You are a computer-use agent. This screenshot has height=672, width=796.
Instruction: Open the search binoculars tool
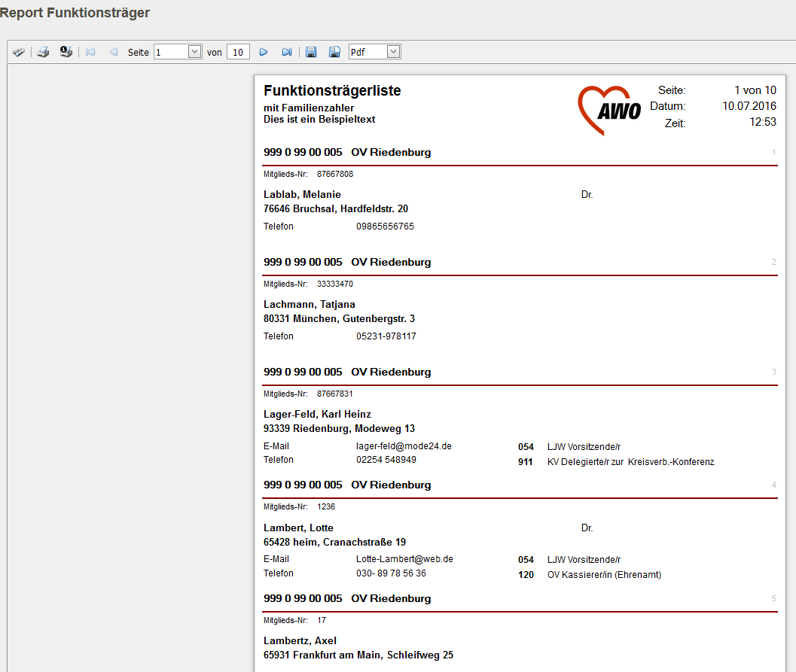[x=19, y=52]
